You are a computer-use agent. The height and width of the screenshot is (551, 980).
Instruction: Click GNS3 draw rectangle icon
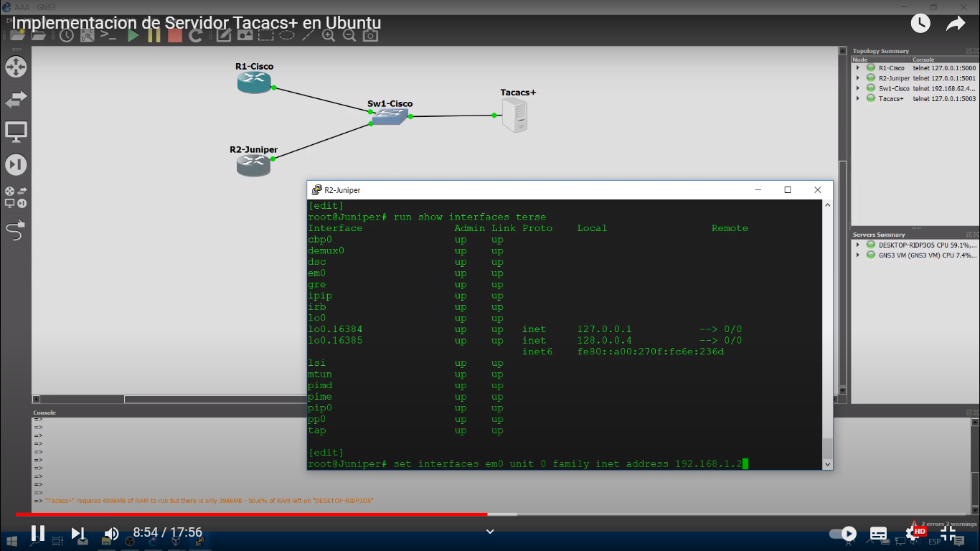[x=265, y=34]
